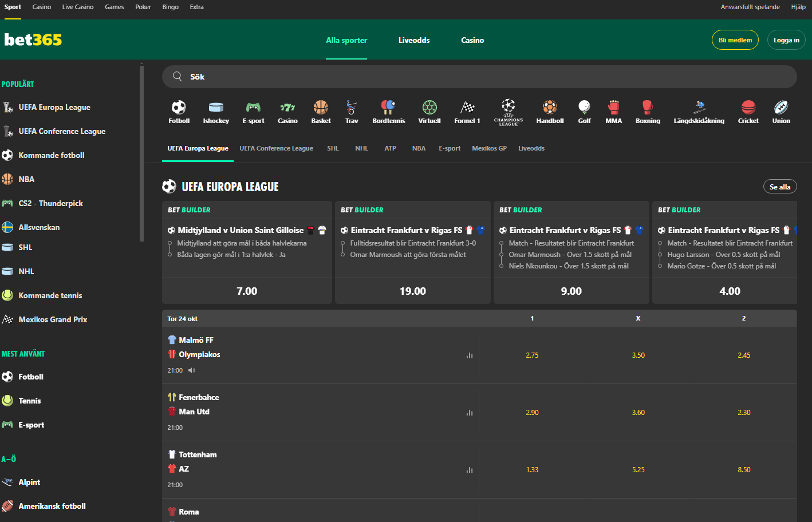Click the Boxning glove icon
This screenshot has height=522, width=812.
click(x=648, y=108)
